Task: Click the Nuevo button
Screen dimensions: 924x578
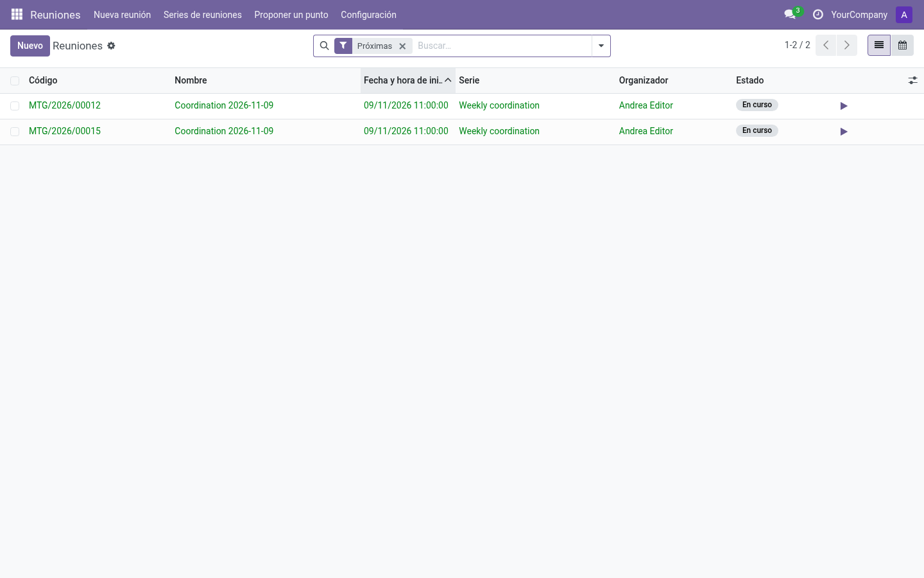Action: tap(30, 46)
